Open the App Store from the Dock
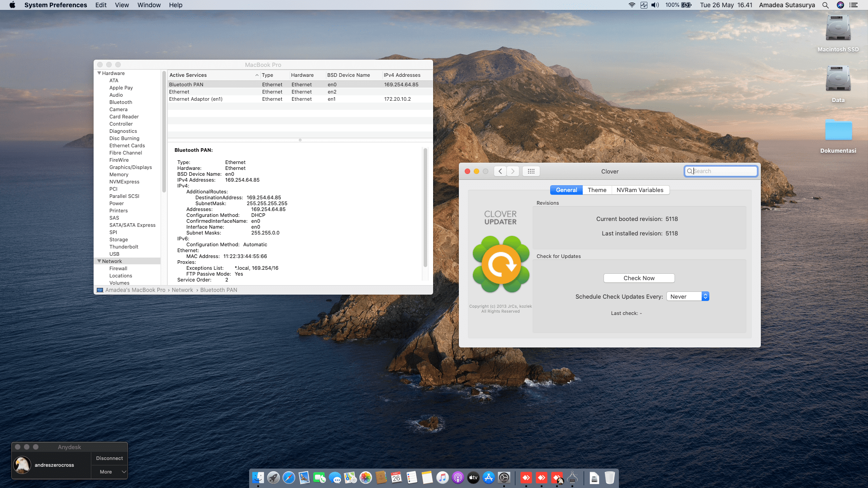The image size is (868, 488). coord(488,478)
